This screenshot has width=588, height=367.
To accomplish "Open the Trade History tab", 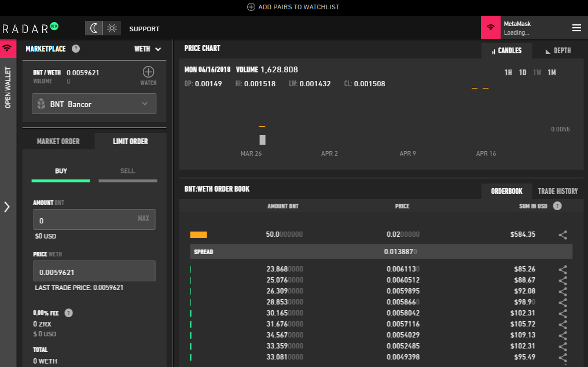I will click(558, 192).
